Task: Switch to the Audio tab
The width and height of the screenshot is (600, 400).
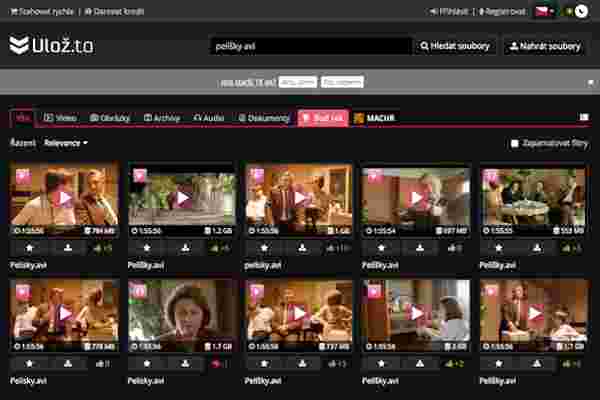Action: [x=209, y=118]
